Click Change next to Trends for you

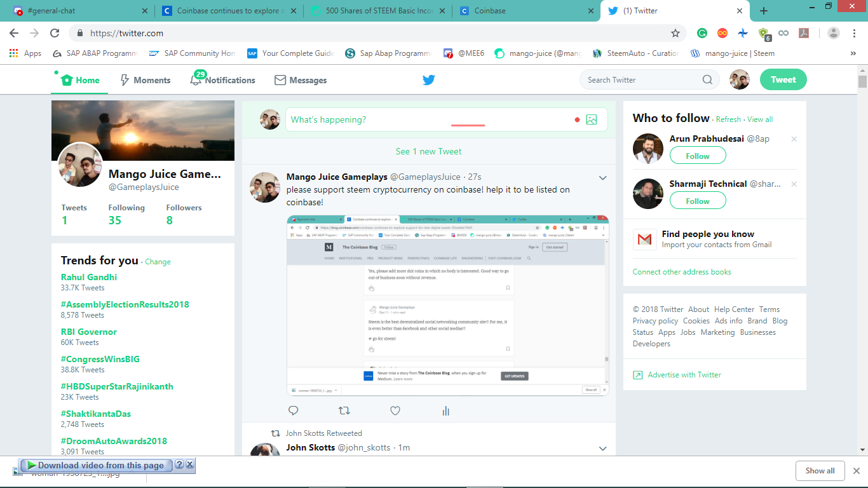[x=158, y=262]
